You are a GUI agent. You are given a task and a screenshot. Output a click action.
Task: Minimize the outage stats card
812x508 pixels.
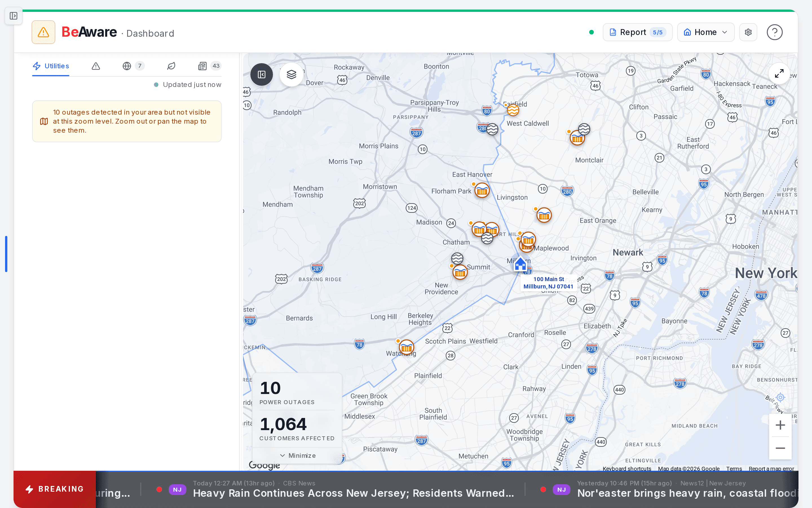click(x=297, y=456)
